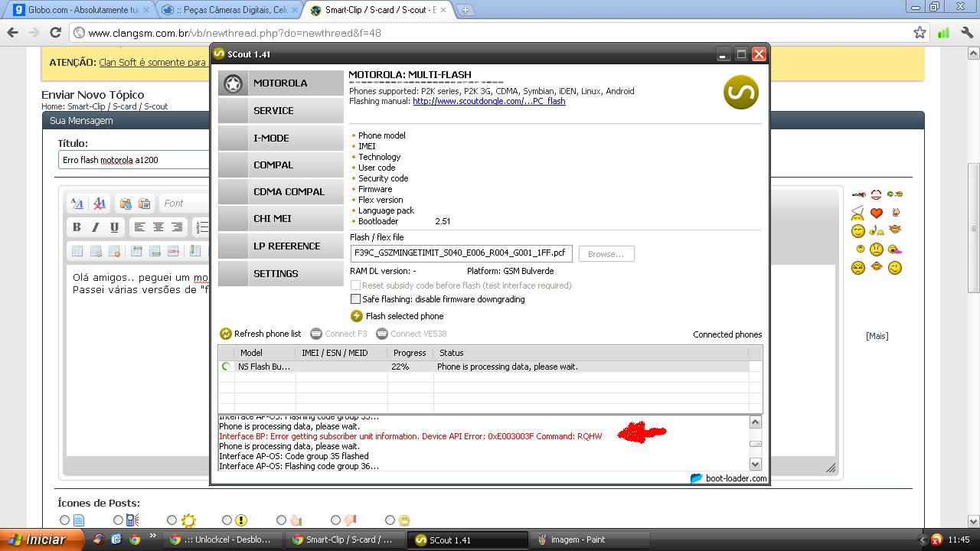This screenshot has height=551, width=980.
Task: Open CDMA COMPAL section in SCout
Action: click(x=280, y=192)
